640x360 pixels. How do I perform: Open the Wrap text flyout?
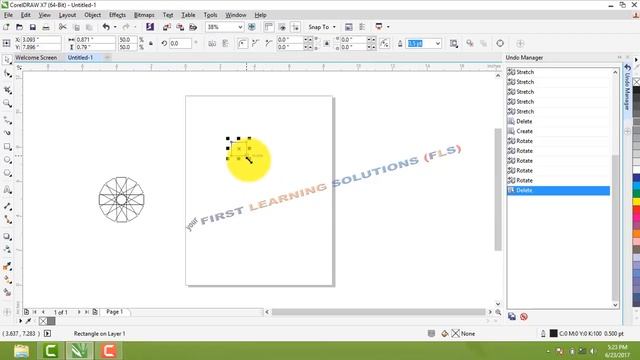[x=454, y=43]
